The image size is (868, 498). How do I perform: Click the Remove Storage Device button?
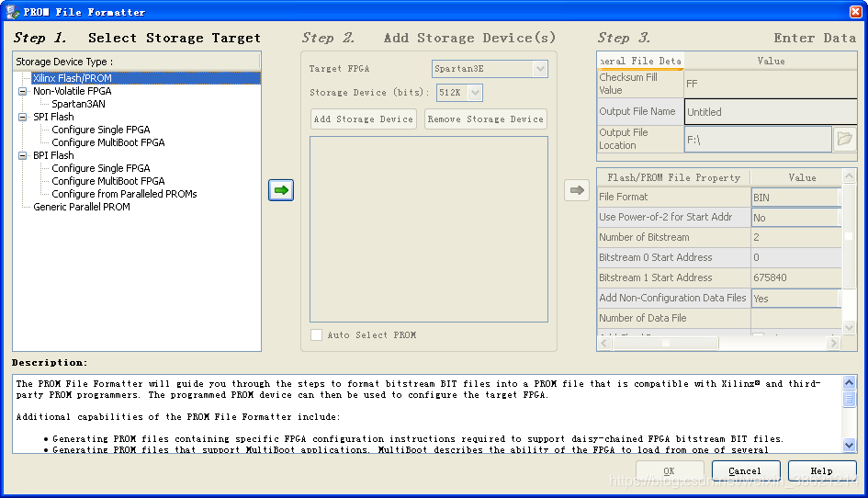[x=486, y=119]
